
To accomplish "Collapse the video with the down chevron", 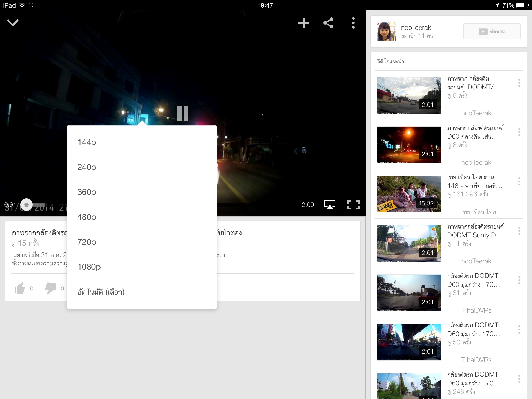I will pos(12,23).
